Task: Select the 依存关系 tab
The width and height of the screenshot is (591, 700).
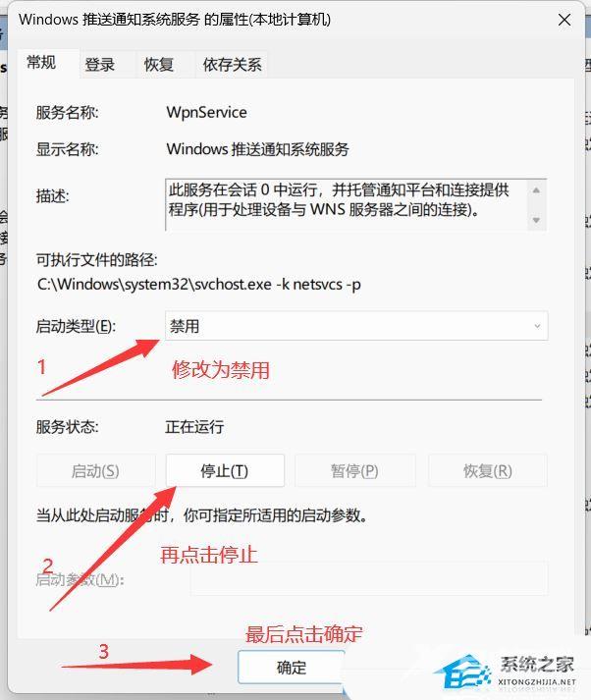Action: coord(232,65)
